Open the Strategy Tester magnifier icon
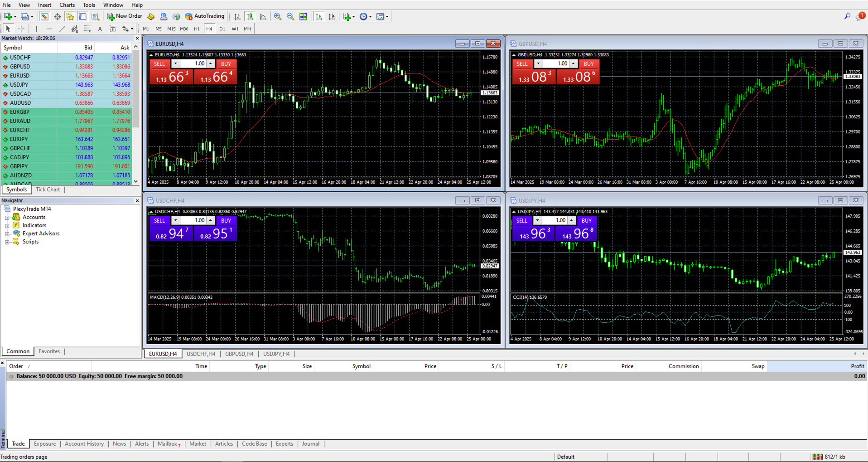This screenshot has height=462, width=868. click(95, 16)
